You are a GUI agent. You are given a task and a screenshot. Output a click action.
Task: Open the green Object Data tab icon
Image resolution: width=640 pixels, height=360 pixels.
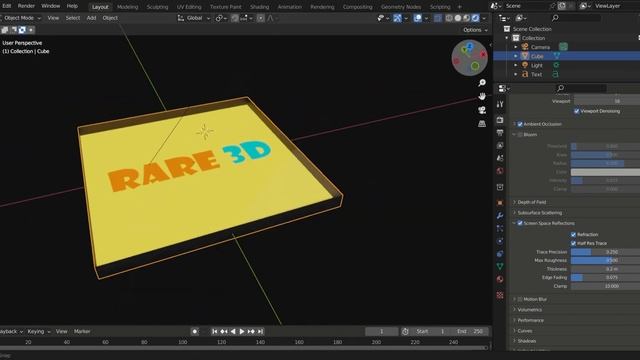click(x=500, y=266)
